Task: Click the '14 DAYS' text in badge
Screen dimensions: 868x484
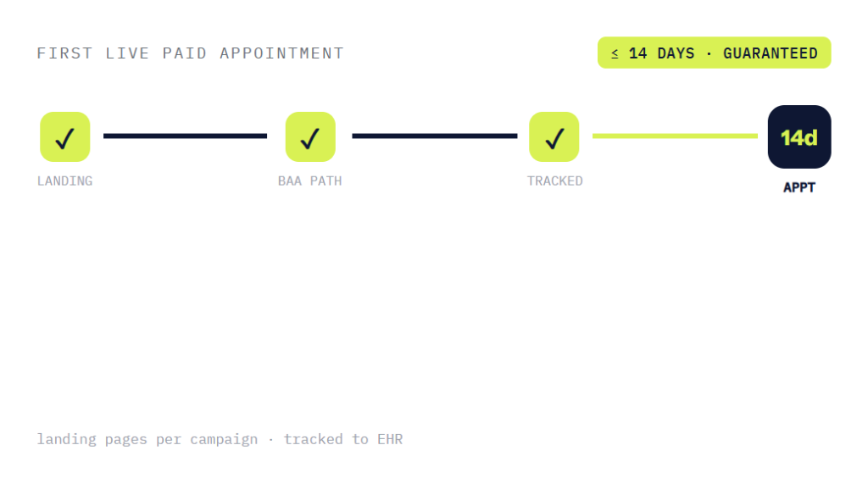Action: (661, 53)
